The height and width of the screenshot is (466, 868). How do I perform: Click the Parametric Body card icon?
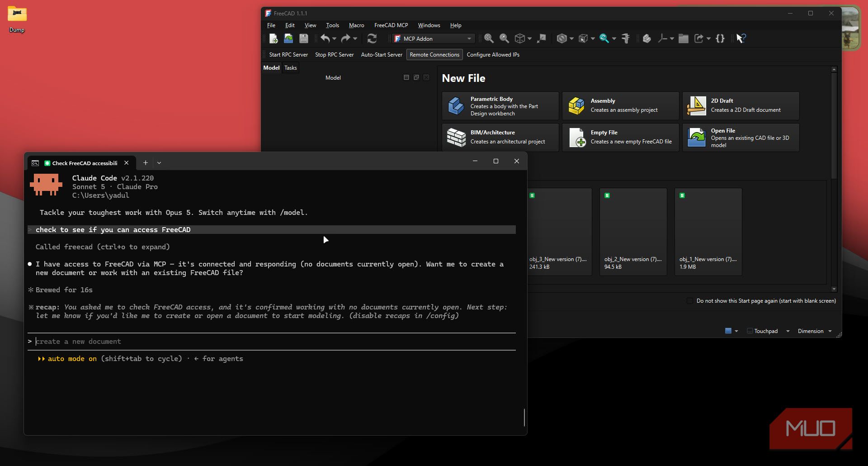click(x=456, y=106)
